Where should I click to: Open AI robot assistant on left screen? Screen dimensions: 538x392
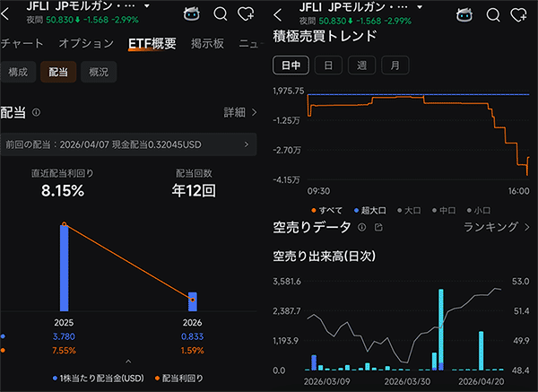click(191, 13)
